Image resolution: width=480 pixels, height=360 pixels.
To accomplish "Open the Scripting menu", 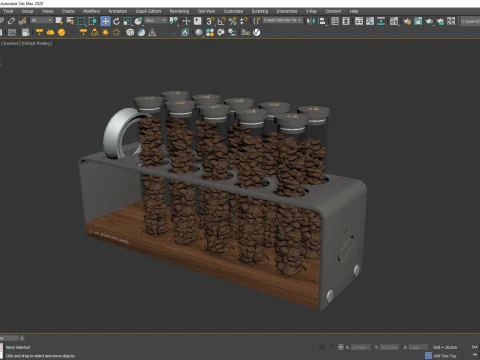I will (260, 11).
